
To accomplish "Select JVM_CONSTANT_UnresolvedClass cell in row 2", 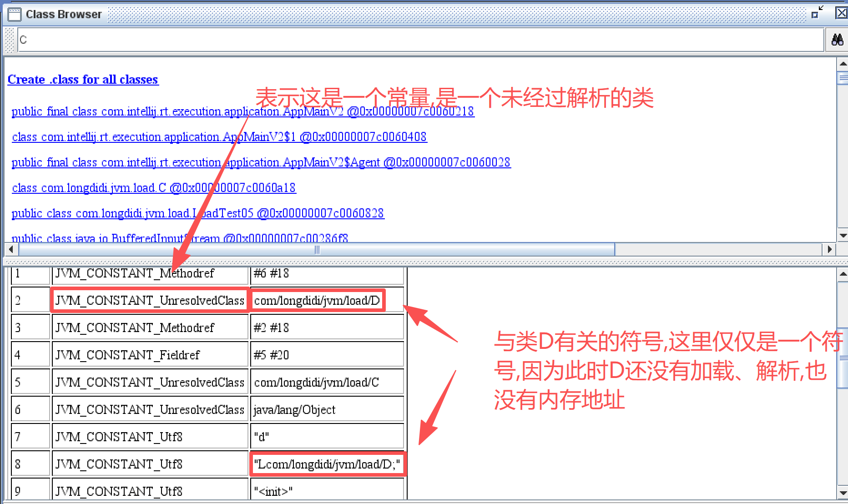I will (x=150, y=300).
